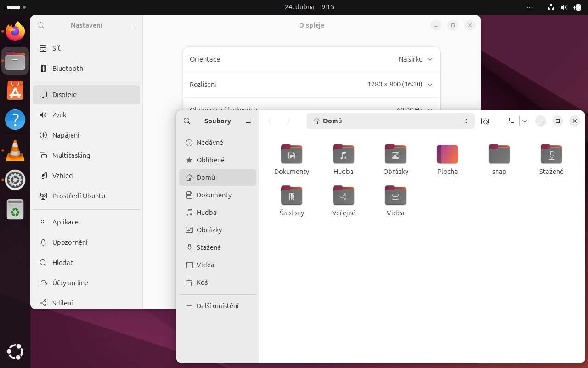The image size is (588, 368).
Task: Select Dokumenty in Files sidebar
Action: (218, 195)
